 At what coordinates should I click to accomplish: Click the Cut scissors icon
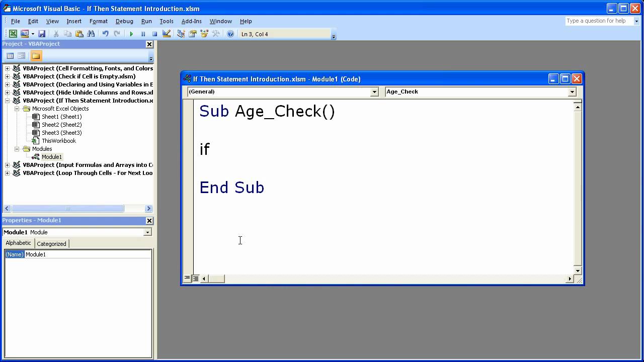(x=56, y=34)
